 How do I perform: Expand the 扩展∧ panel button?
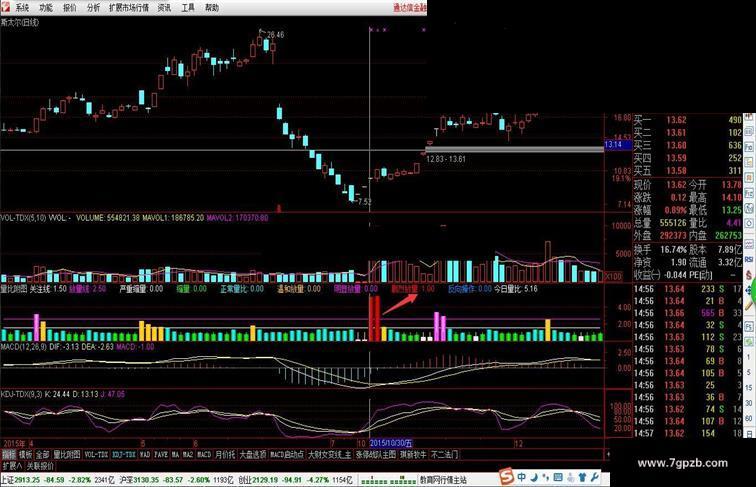tap(12, 466)
